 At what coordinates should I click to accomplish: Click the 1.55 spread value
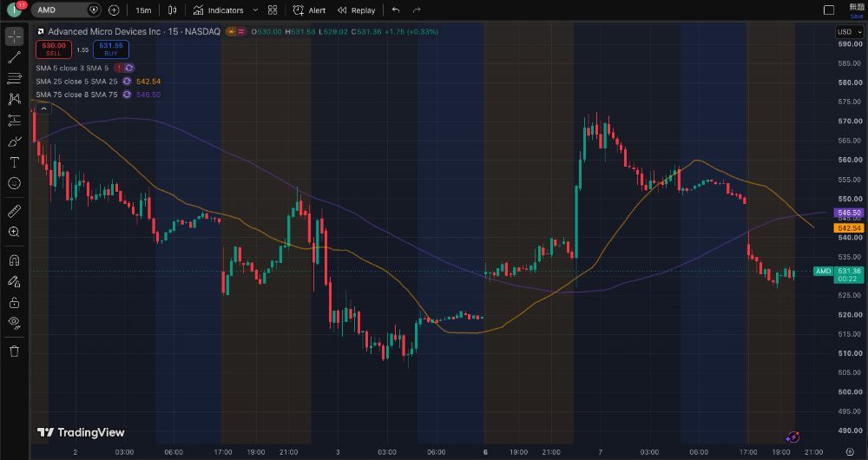(82, 49)
